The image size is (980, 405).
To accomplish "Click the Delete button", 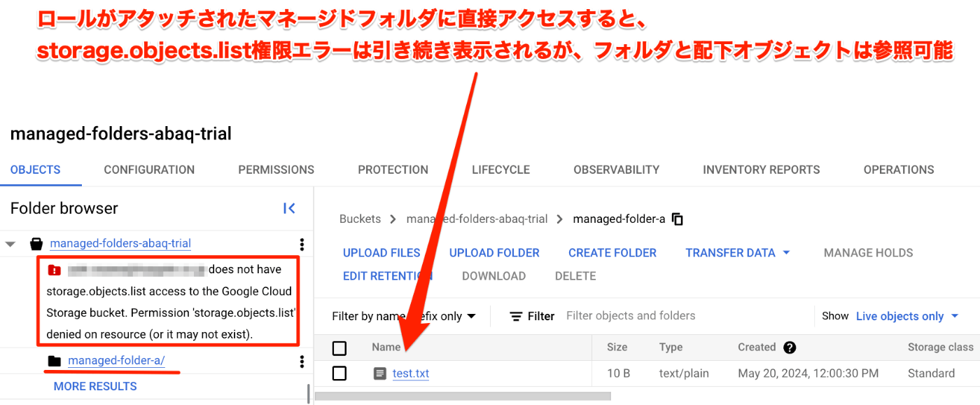I will pos(575,276).
